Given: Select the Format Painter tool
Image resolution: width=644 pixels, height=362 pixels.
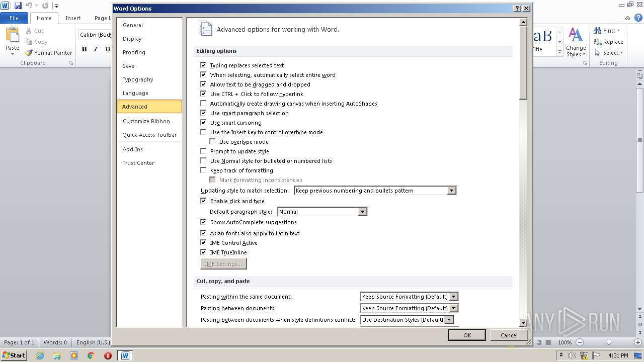Looking at the screenshot, I should pos(49,53).
